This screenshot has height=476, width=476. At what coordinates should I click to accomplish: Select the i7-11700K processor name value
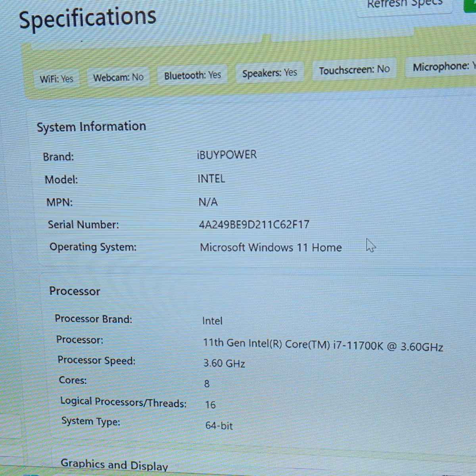[x=323, y=345]
